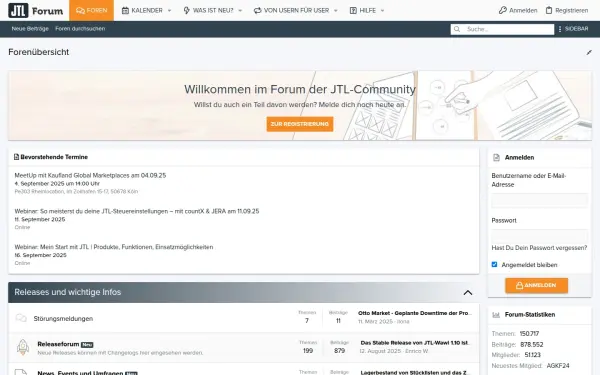The image size is (600, 375).
Task: Open newest member AGKF24 profile
Action: tap(558, 366)
